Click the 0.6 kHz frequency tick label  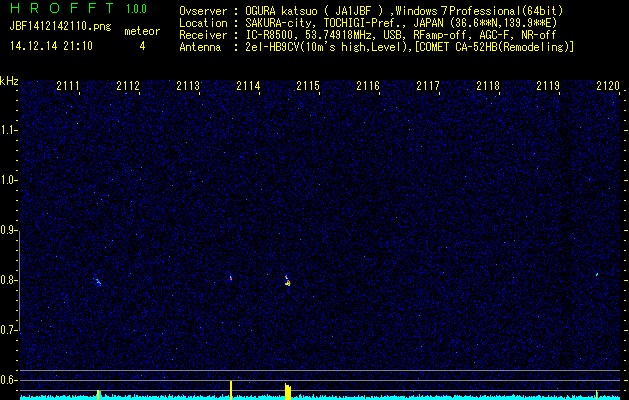7,380
